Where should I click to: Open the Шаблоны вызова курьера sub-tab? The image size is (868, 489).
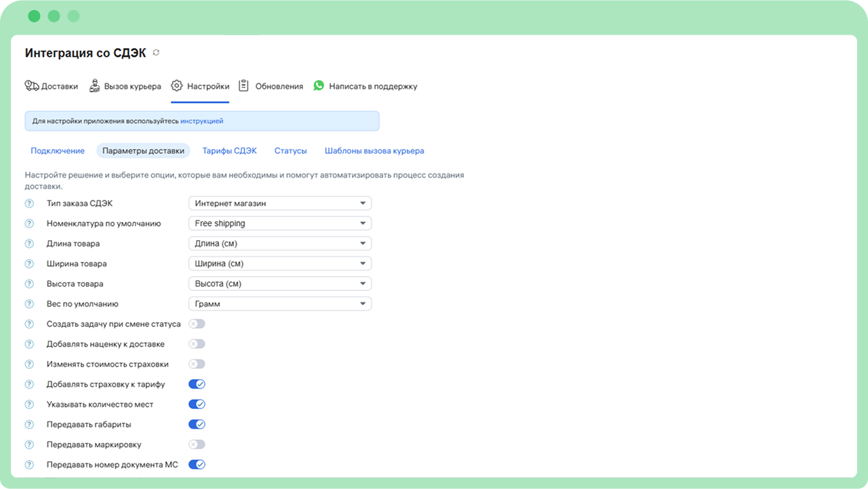(374, 151)
